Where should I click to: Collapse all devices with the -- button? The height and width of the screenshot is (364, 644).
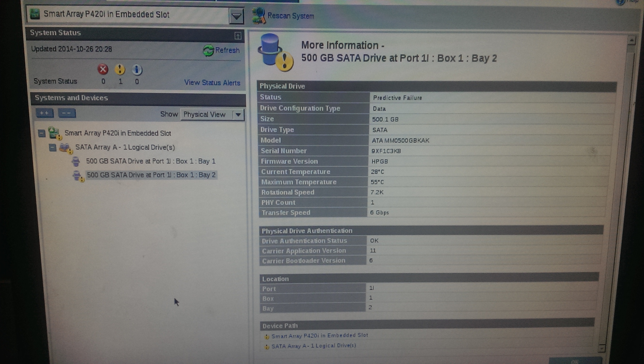67,113
